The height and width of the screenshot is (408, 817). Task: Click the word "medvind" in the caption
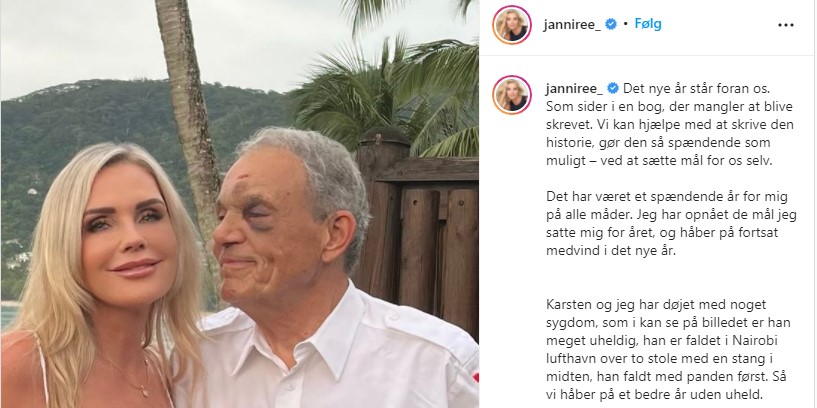(x=570, y=251)
